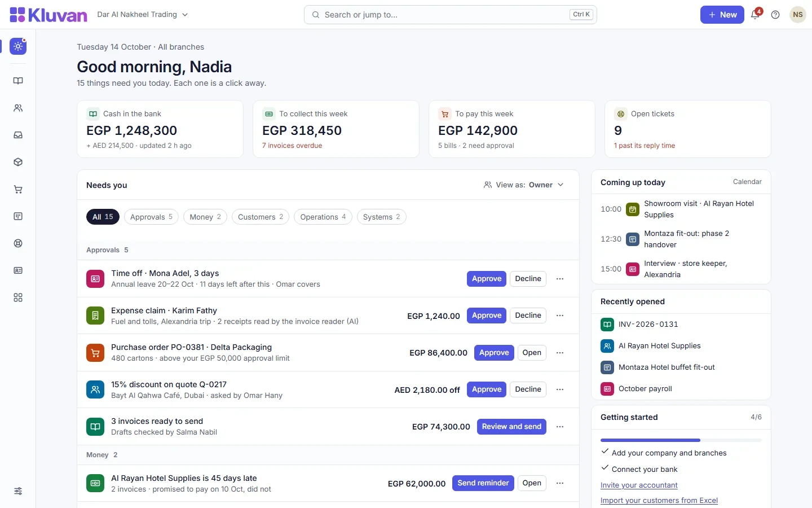Review and send the 3 invoices
The height and width of the screenshot is (508, 812).
[511, 427]
